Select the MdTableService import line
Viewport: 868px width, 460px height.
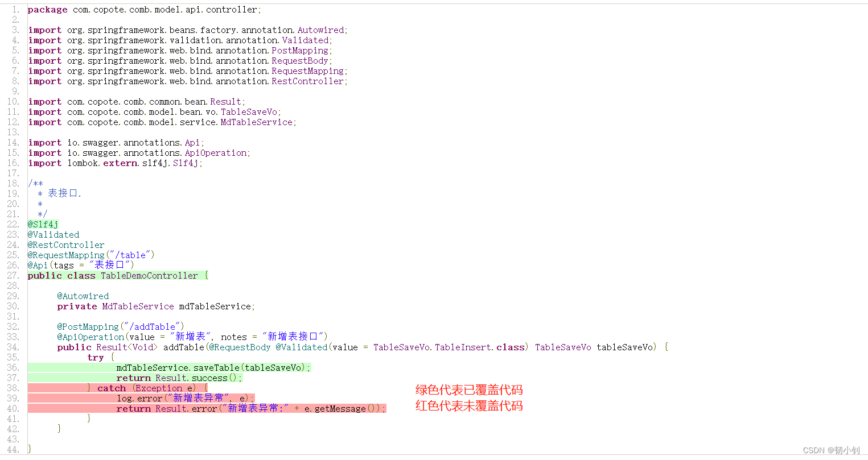click(x=162, y=122)
